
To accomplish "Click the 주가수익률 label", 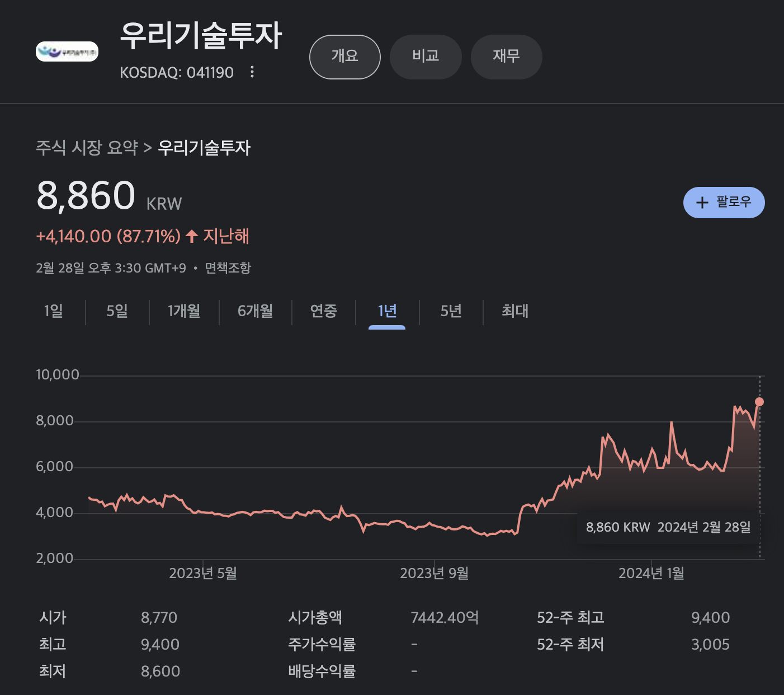I will click(x=322, y=645).
